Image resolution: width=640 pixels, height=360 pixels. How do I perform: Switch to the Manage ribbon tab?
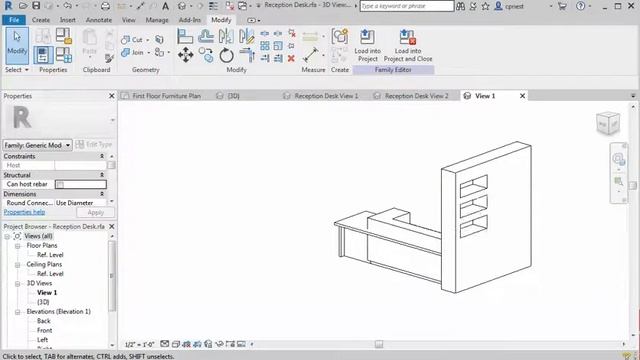[x=157, y=20]
